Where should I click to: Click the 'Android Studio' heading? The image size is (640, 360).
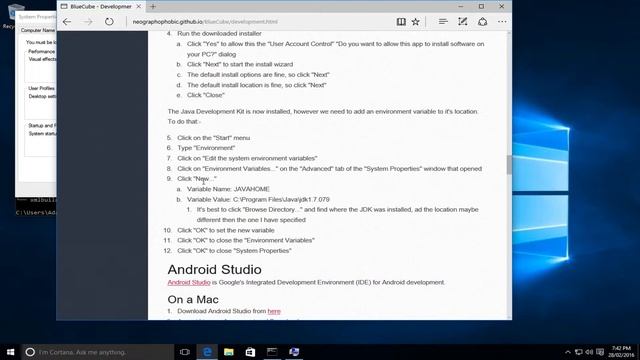pyautogui.click(x=214, y=269)
